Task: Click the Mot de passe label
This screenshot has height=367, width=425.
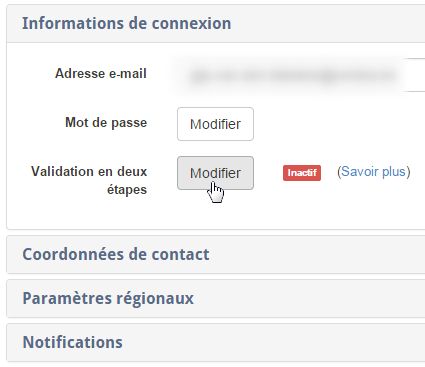Action: 106,123
